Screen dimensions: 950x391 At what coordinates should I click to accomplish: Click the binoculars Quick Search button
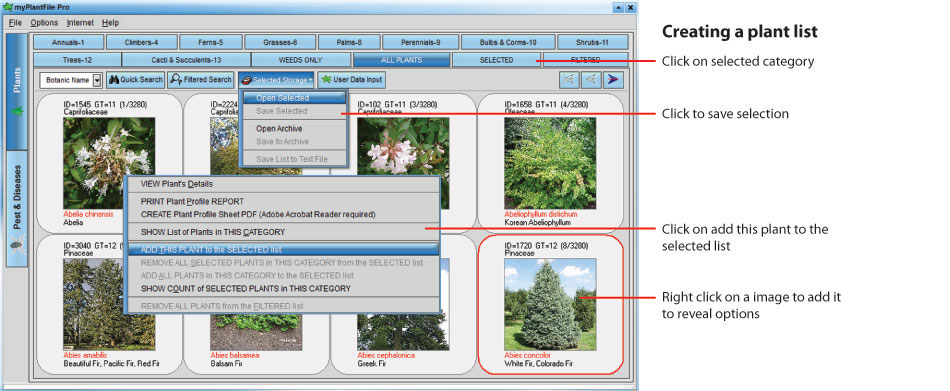(x=136, y=79)
